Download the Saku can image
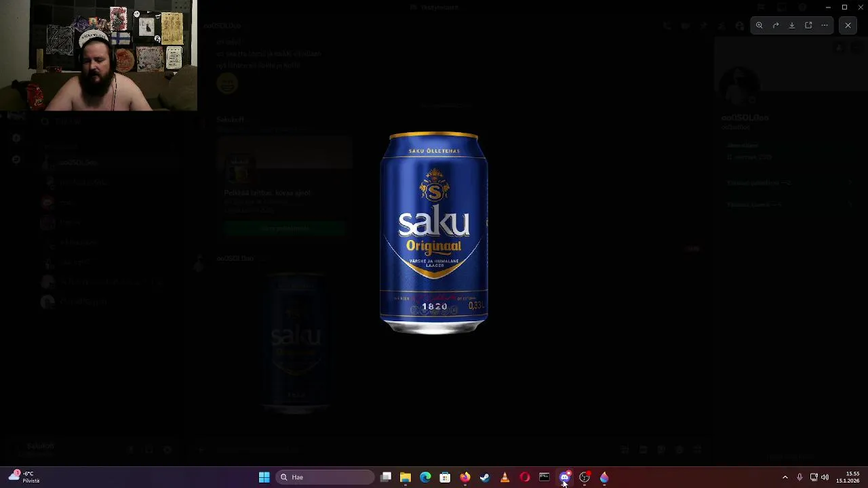 pyautogui.click(x=792, y=25)
